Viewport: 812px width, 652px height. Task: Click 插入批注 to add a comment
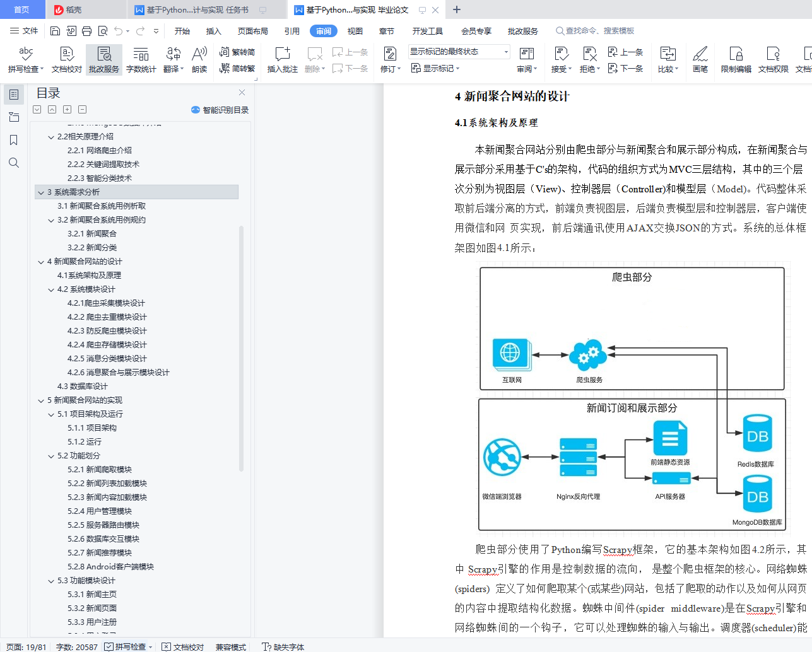pyautogui.click(x=283, y=60)
